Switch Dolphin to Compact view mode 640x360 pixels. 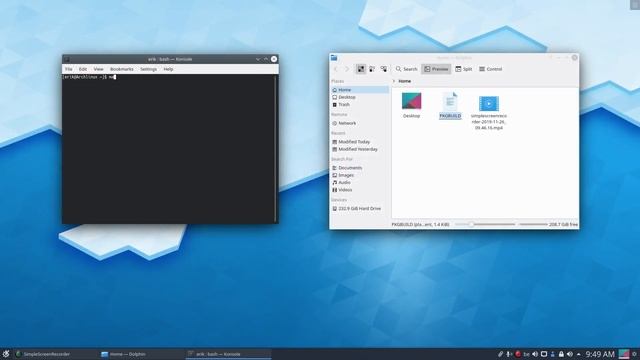pos(372,69)
